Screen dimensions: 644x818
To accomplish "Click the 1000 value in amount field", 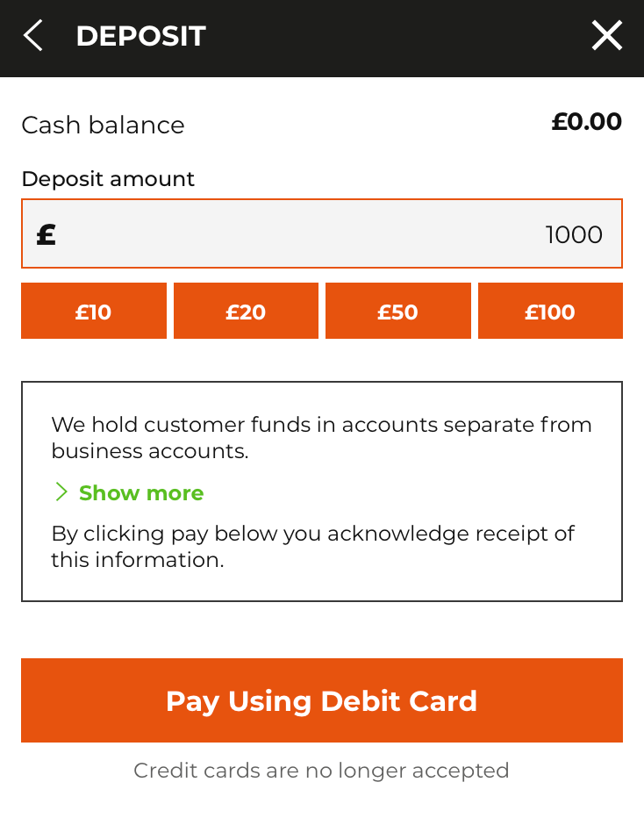I will 574,234.
